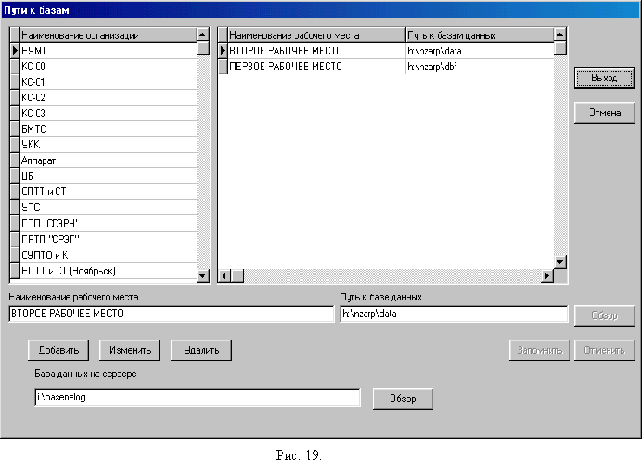Image resolution: width=643 pixels, height=474 pixels.
Task: Select organization row КС-С1
Action: point(109,82)
